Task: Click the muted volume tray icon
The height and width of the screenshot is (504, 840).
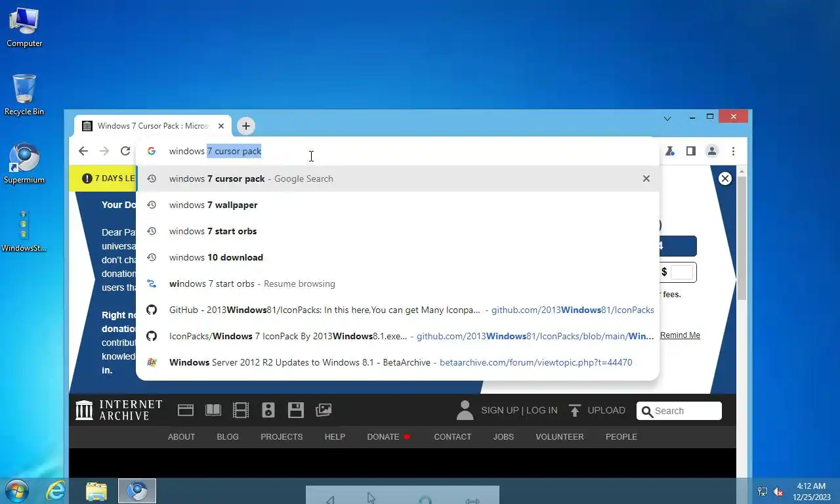Action: tap(778, 492)
